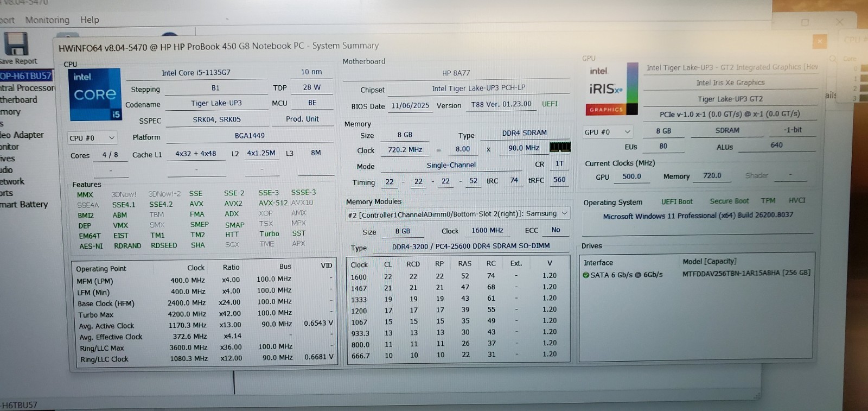Screen dimensions: 868x411
Task: Click the BIOS Date 11/06/2025 value
Action: [410, 105]
